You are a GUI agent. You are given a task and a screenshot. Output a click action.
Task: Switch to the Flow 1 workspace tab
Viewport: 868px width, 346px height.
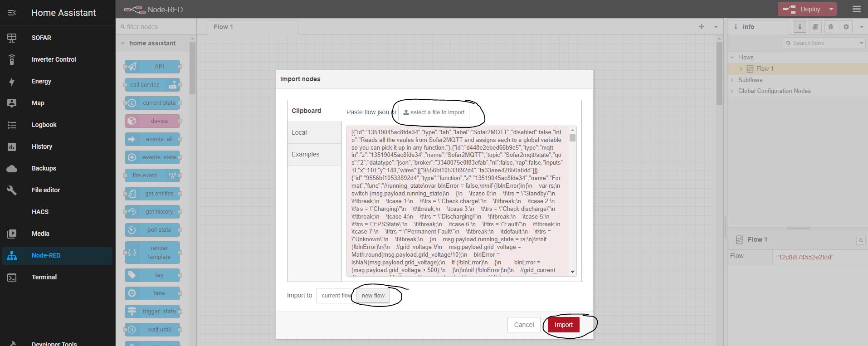pos(253,27)
